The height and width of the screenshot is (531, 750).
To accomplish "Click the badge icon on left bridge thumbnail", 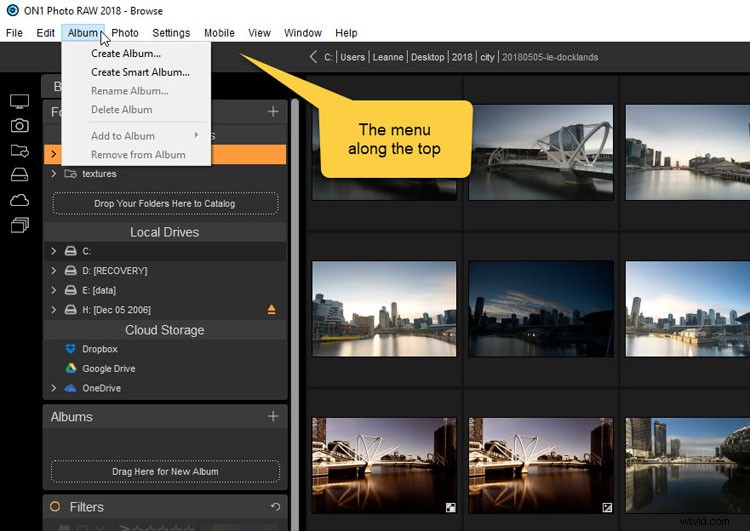I will click(451, 507).
